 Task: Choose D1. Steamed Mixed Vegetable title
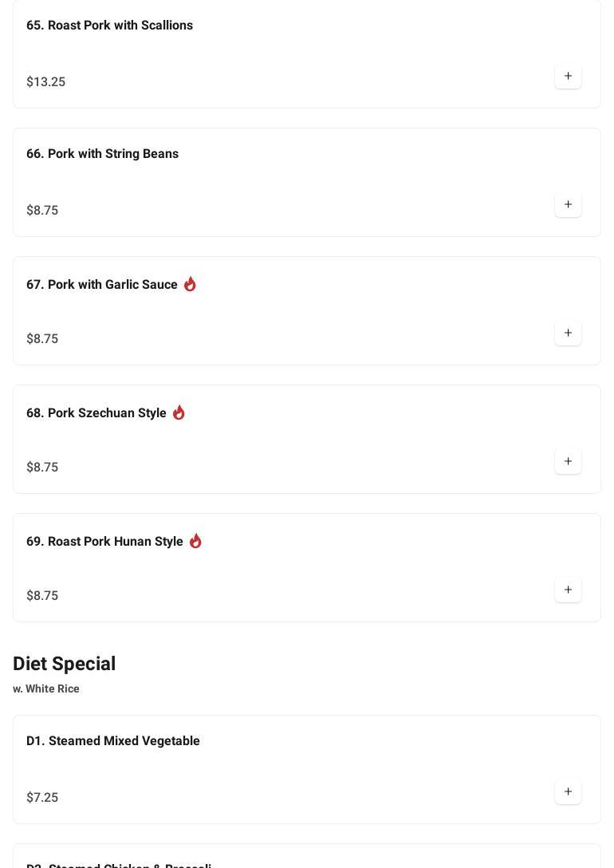[112, 741]
